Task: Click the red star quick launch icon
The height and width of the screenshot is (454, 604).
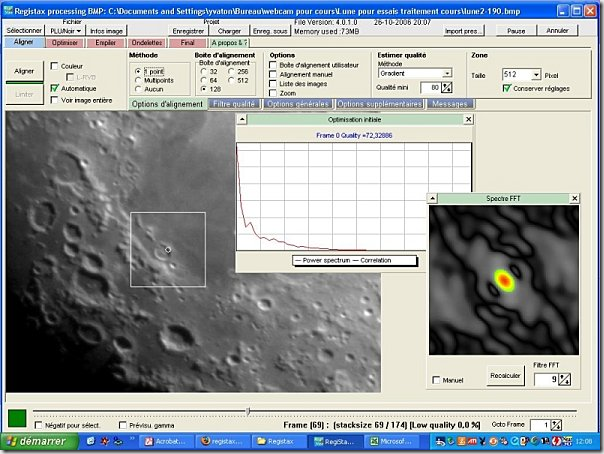Action: 104,441
